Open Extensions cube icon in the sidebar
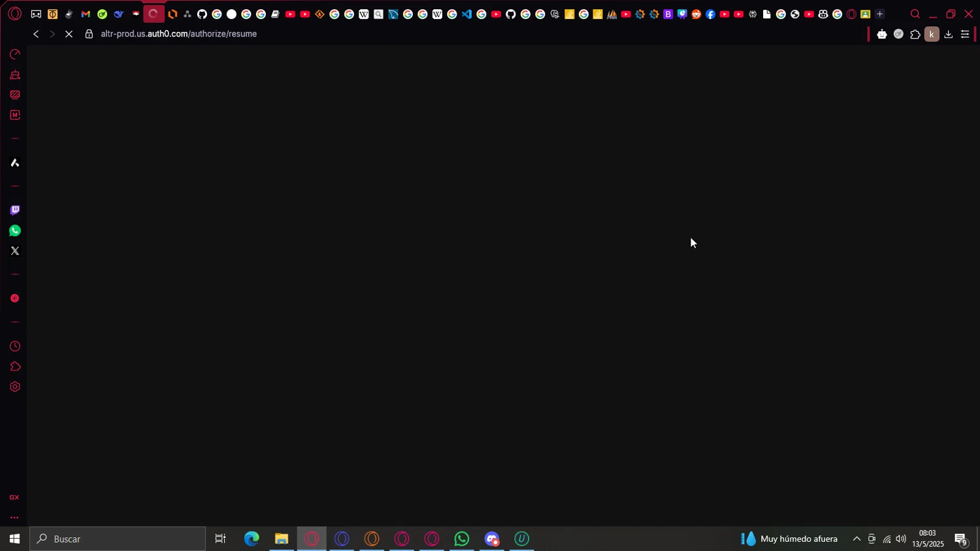The width and height of the screenshot is (980, 551). (15, 366)
